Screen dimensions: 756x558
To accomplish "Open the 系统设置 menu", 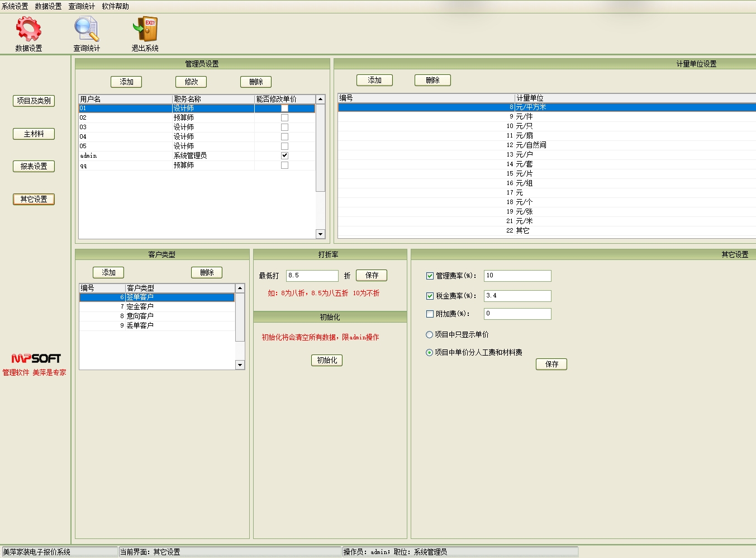I will click(x=15, y=6).
